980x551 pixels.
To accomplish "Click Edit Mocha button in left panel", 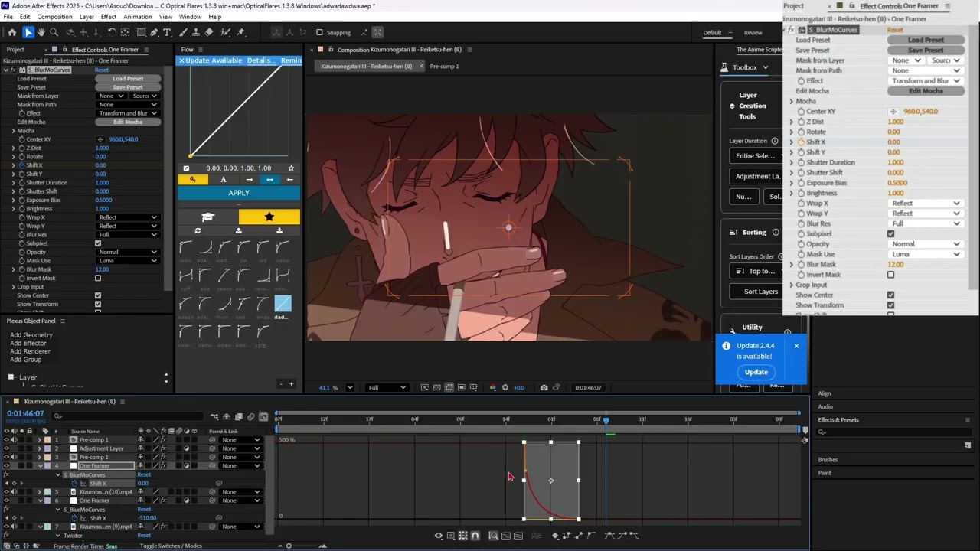I will tap(128, 122).
